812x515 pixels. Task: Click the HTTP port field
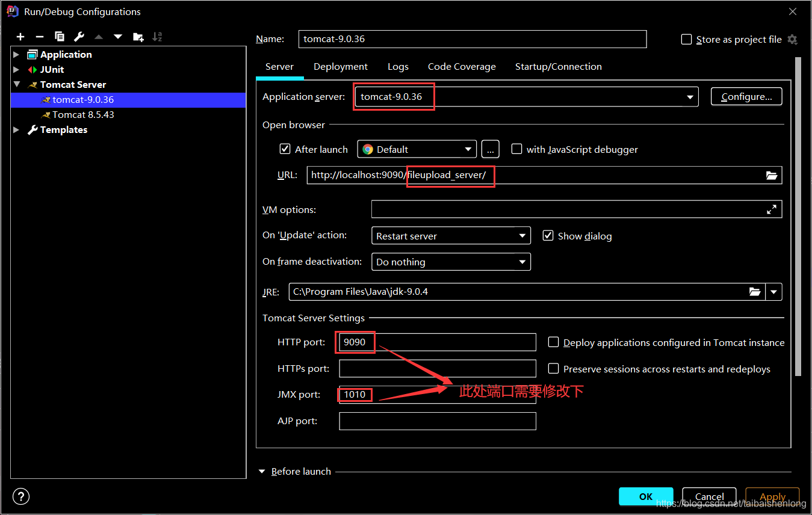click(438, 342)
